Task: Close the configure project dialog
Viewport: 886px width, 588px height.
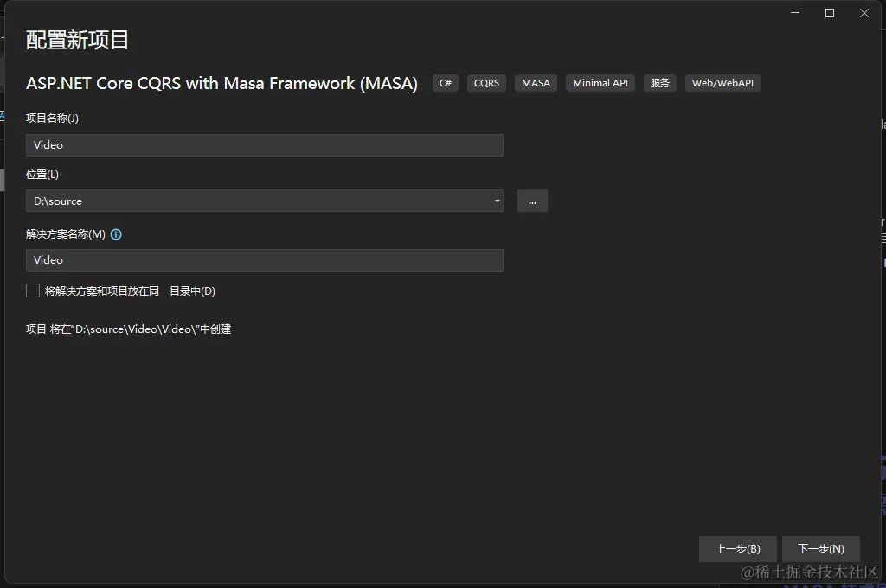Action: (864, 13)
